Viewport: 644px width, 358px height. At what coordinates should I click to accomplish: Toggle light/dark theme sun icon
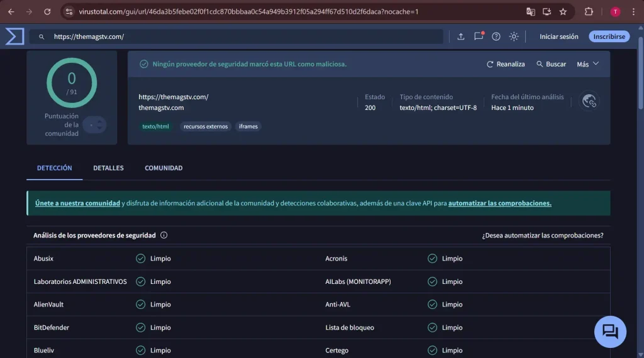[x=514, y=36]
